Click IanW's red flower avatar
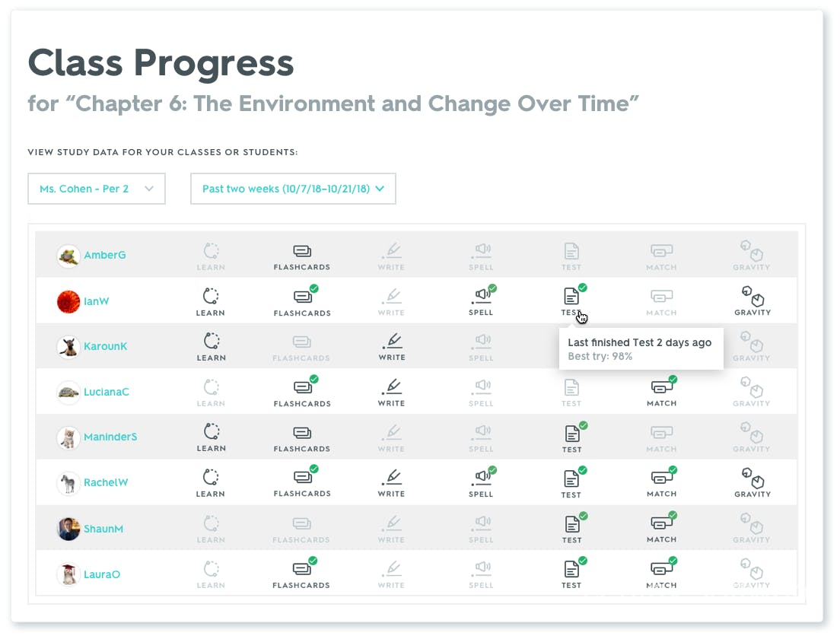The image size is (840, 639). click(68, 301)
